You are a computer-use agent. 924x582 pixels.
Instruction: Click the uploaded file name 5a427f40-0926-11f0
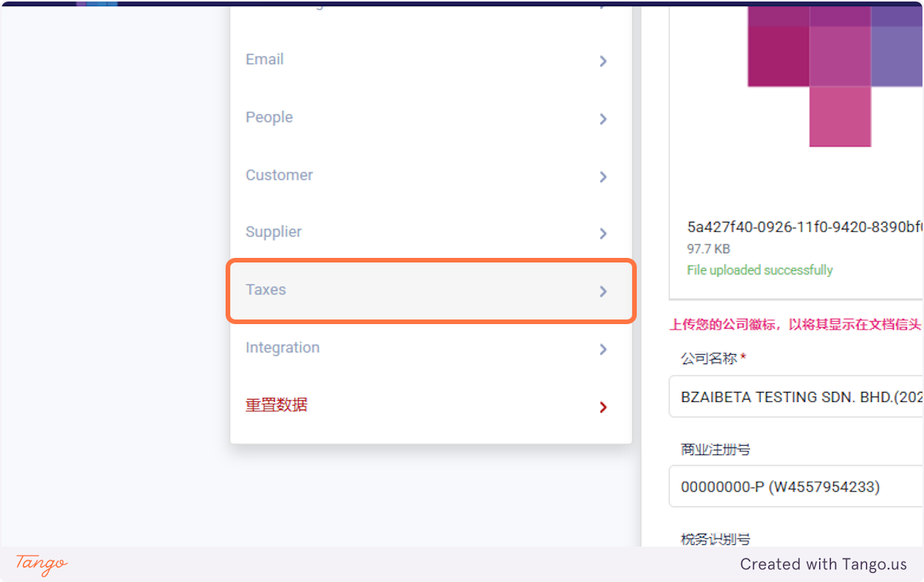pyautogui.click(x=805, y=227)
